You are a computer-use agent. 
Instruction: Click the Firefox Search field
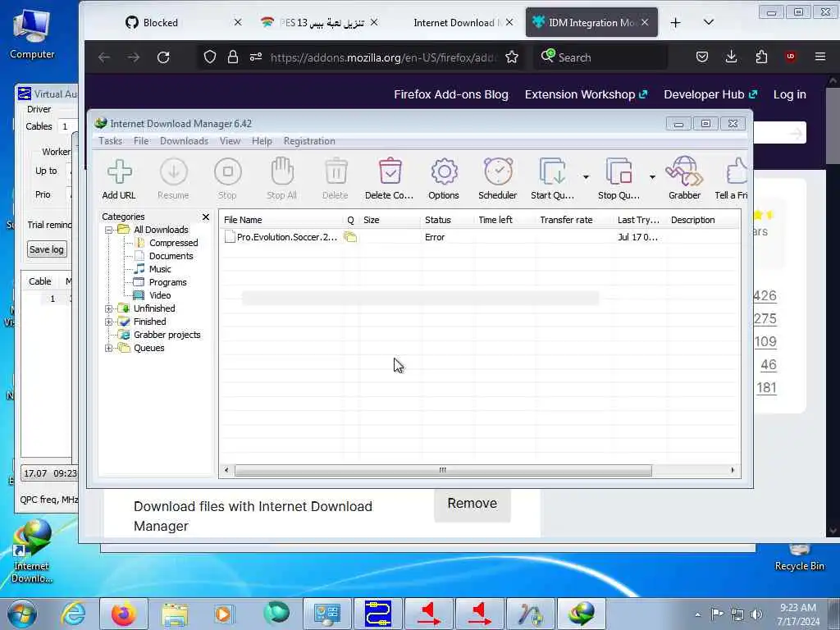[x=600, y=57]
